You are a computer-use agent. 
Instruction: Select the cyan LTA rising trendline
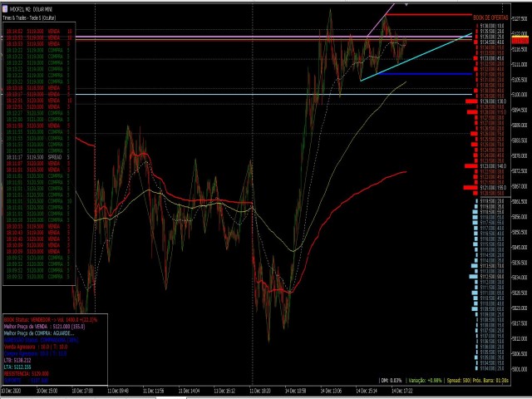[416, 57]
